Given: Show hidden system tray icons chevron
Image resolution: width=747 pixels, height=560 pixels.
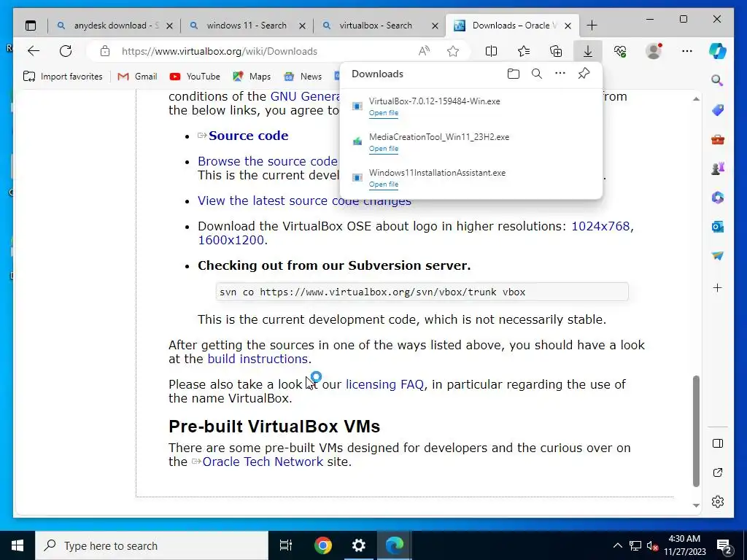Looking at the screenshot, I should pyautogui.click(x=617, y=545).
